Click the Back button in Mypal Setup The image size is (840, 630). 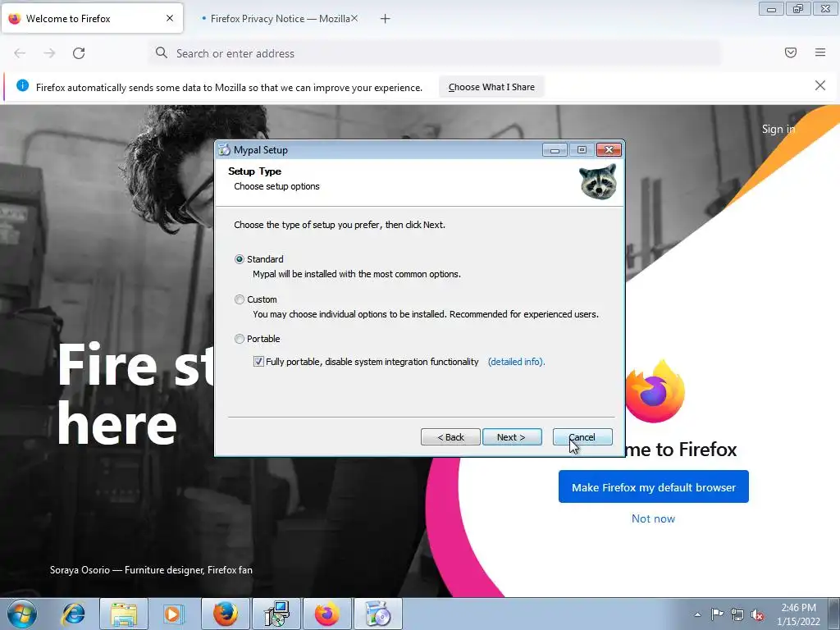(450, 437)
